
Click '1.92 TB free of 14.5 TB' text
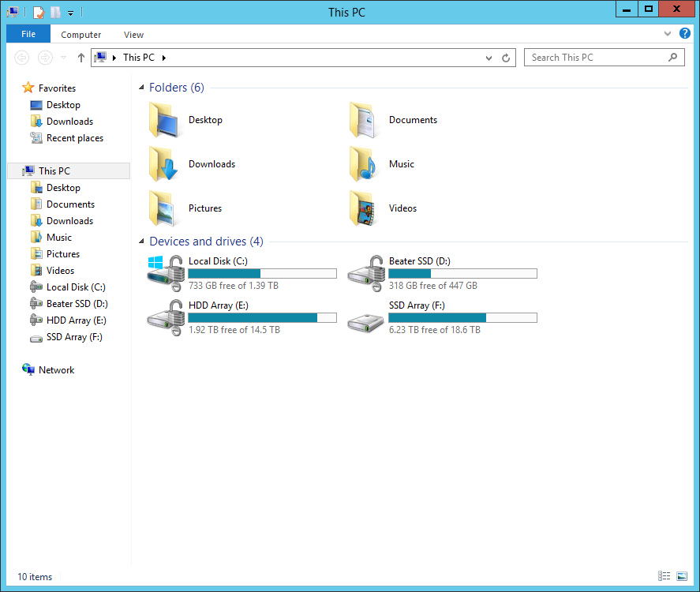[234, 329]
